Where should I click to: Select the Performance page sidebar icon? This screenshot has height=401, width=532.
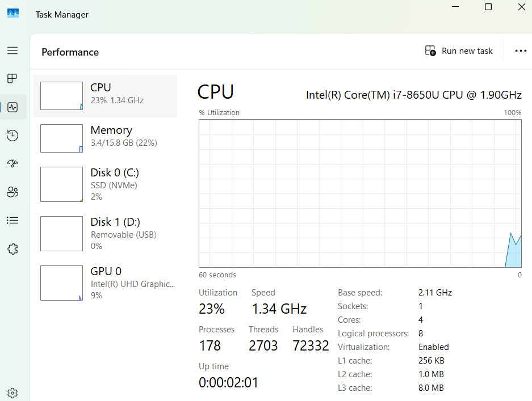coord(12,107)
